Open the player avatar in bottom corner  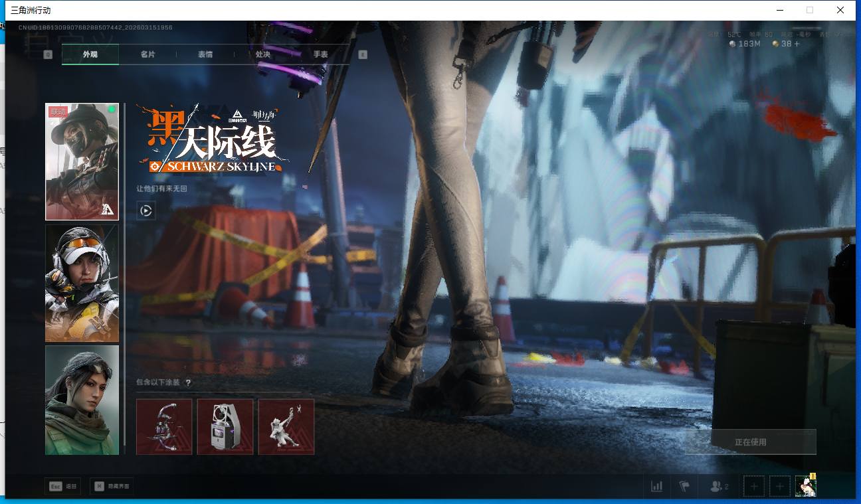[x=806, y=486]
